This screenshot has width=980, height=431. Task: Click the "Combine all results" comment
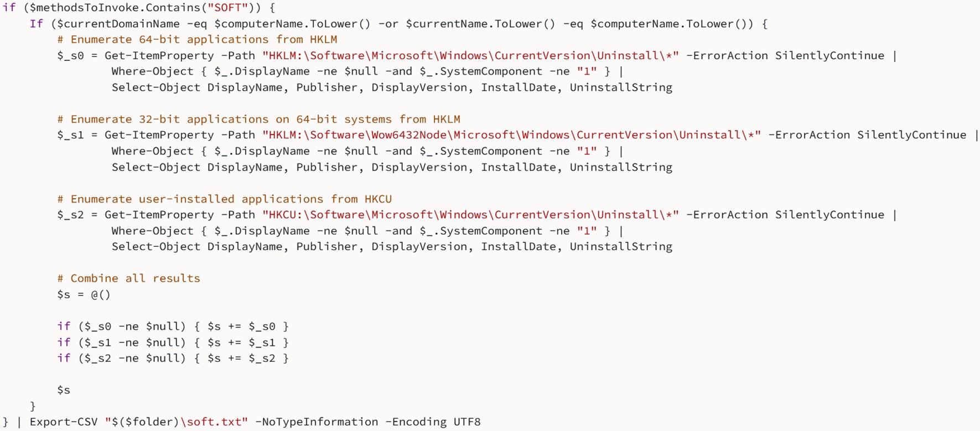(128, 278)
